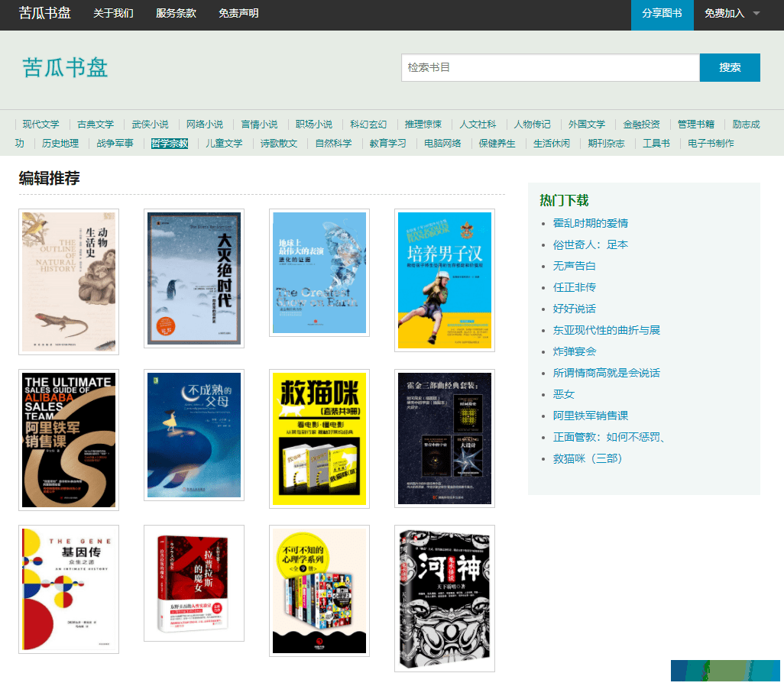The image size is (784, 686).
Task: Open 炸弹宴会 in 热门下载
Action: click(575, 351)
